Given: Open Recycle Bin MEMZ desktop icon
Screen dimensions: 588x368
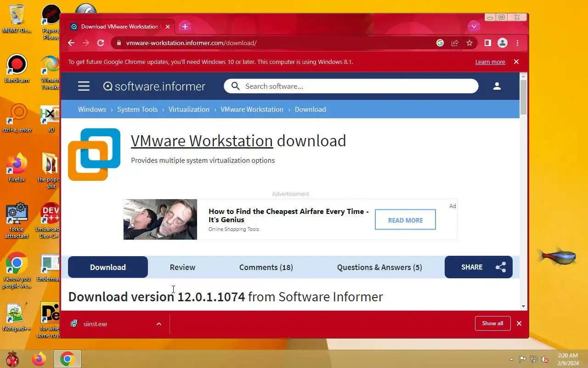Looking at the screenshot, I should (17, 19).
